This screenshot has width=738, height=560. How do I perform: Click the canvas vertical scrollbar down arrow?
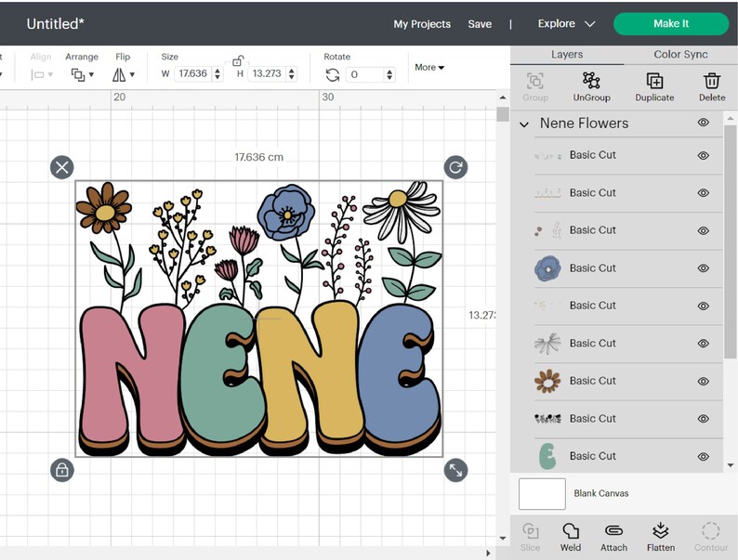(503, 539)
